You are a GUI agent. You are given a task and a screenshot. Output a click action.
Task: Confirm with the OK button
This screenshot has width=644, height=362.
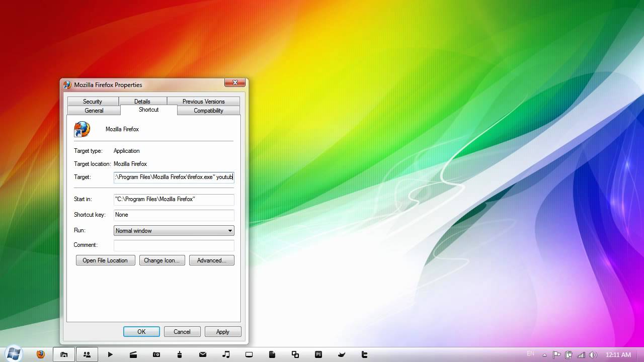pos(141,332)
